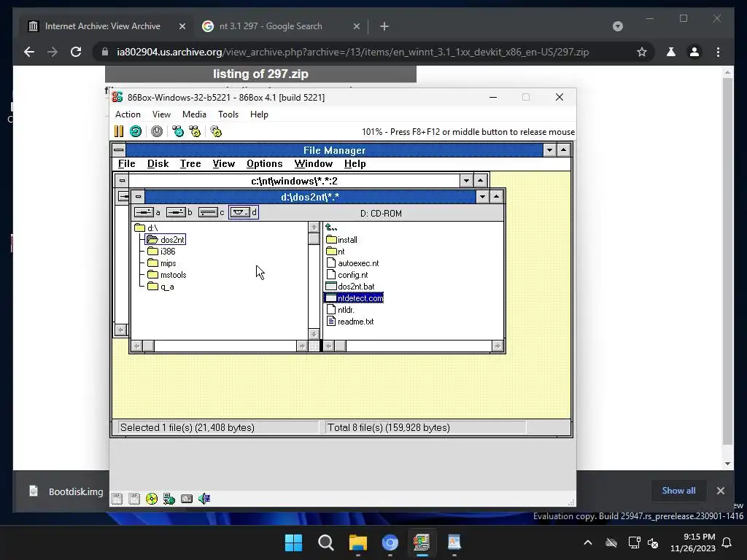
Task: Click network status bar icon
Action: [x=169, y=499]
